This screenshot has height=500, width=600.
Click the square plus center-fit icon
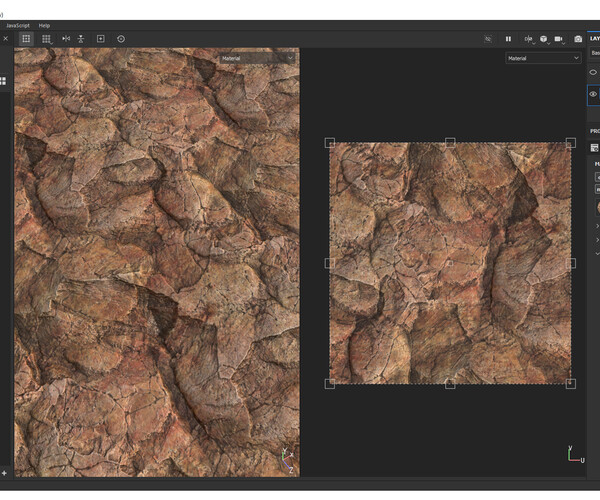click(101, 39)
